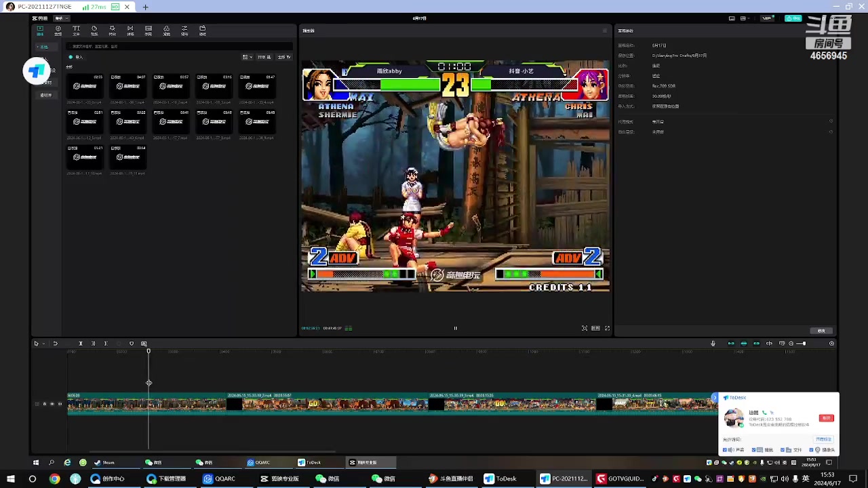Click the playhead handle on the ruler
The height and width of the screenshot is (488, 868).
tap(149, 350)
